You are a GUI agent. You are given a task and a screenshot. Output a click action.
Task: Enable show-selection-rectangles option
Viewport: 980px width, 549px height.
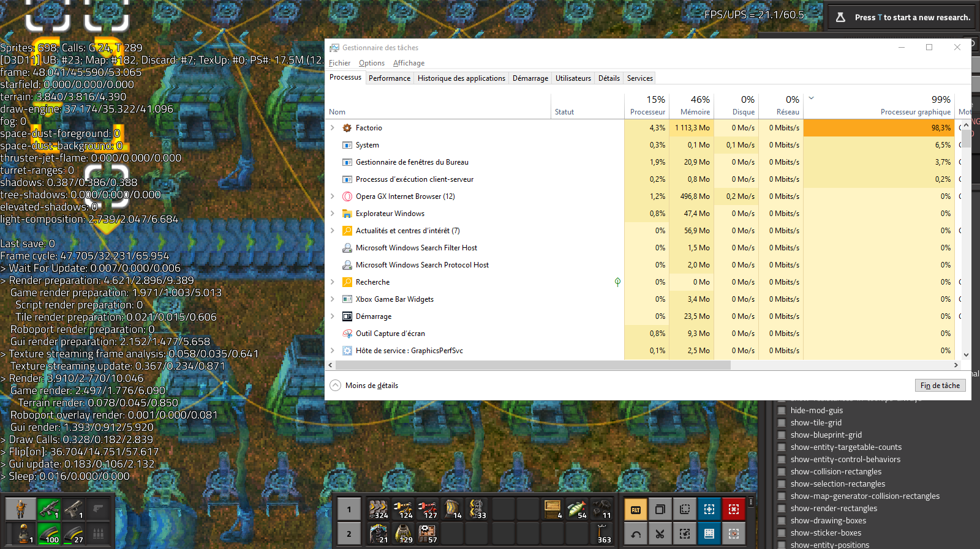(x=782, y=484)
